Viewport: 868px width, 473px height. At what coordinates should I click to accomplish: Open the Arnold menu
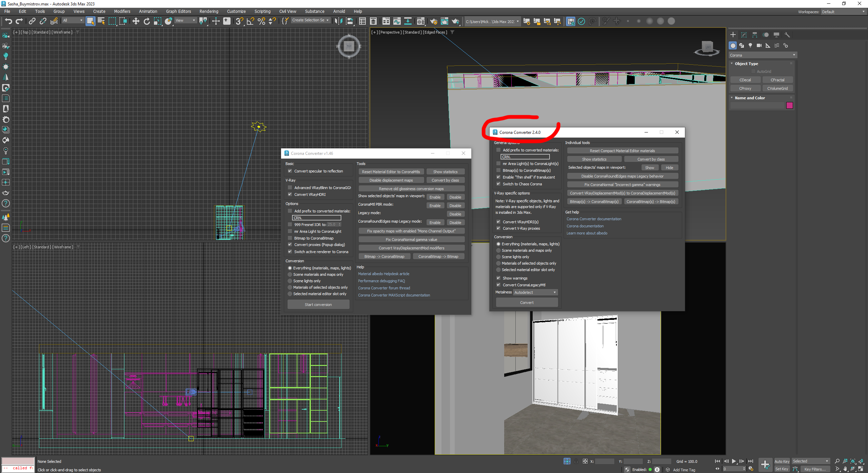coord(339,12)
